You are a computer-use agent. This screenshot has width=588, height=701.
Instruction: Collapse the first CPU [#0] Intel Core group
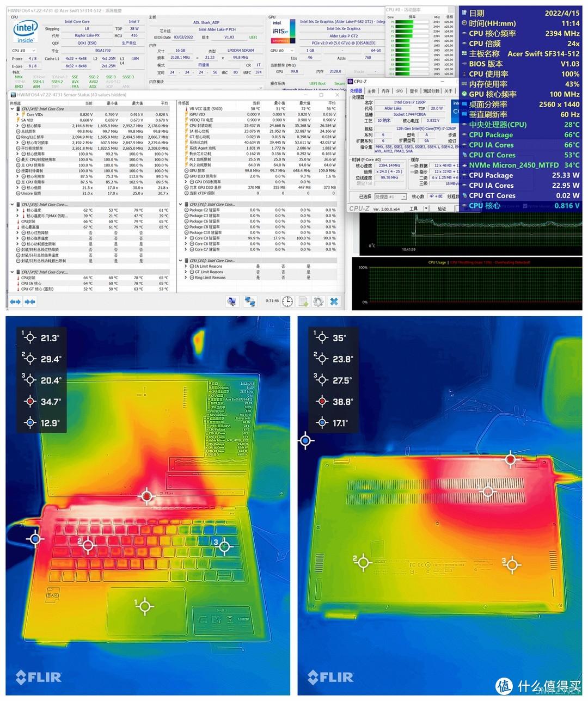click(x=12, y=109)
